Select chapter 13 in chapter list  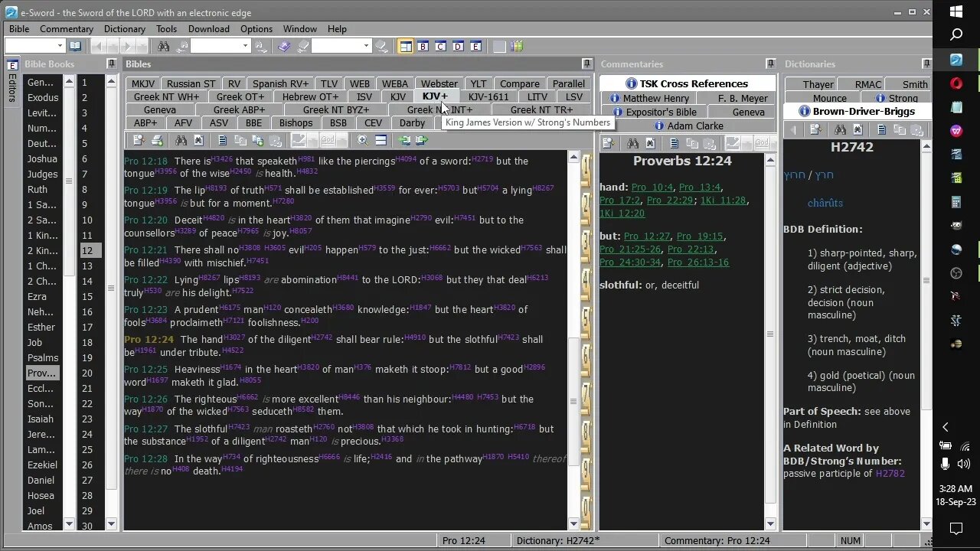pyautogui.click(x=87, y=266)
